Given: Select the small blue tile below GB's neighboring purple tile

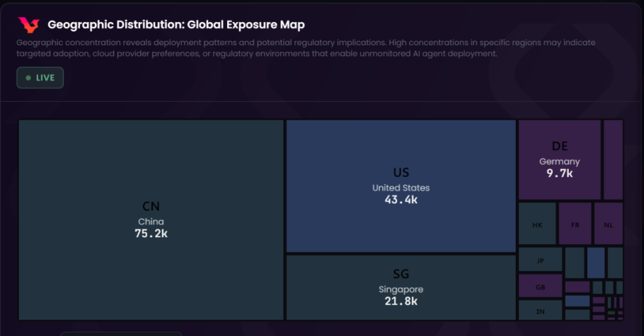Looking at the screenshot, I should click(x=577, y=301).
